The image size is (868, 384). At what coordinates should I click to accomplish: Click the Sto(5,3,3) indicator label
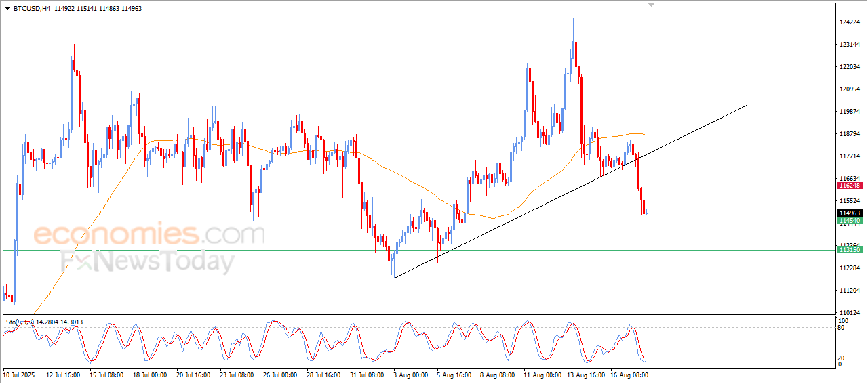[18, 322]
